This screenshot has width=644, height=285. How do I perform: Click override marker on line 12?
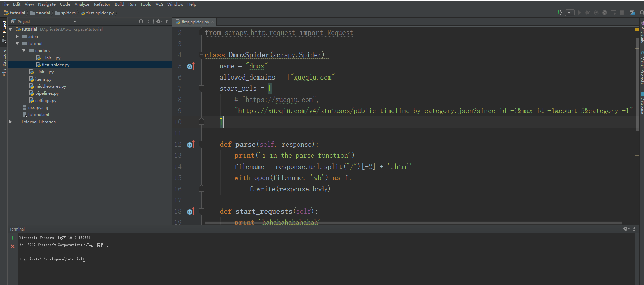191,145
